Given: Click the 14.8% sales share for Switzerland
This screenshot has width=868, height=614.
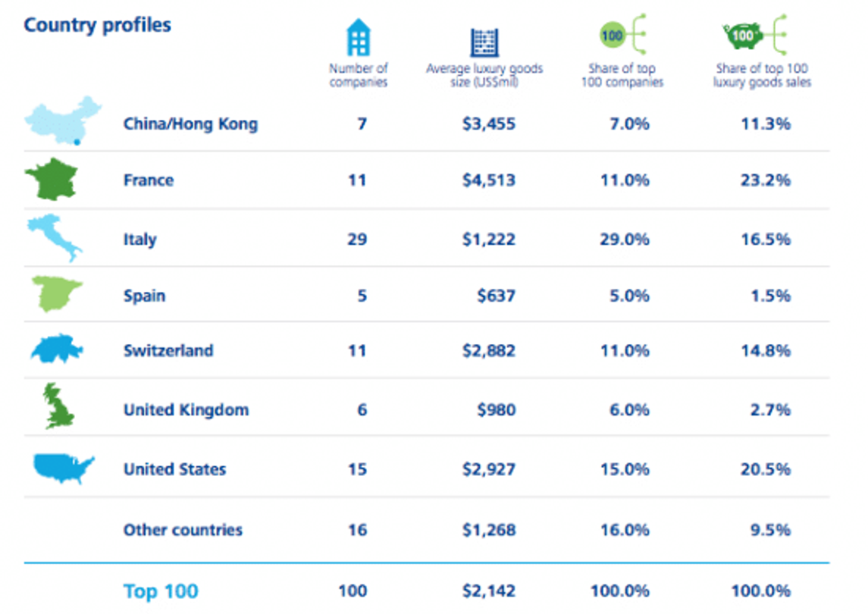Looking at the screenshot, I should (766, 350).
